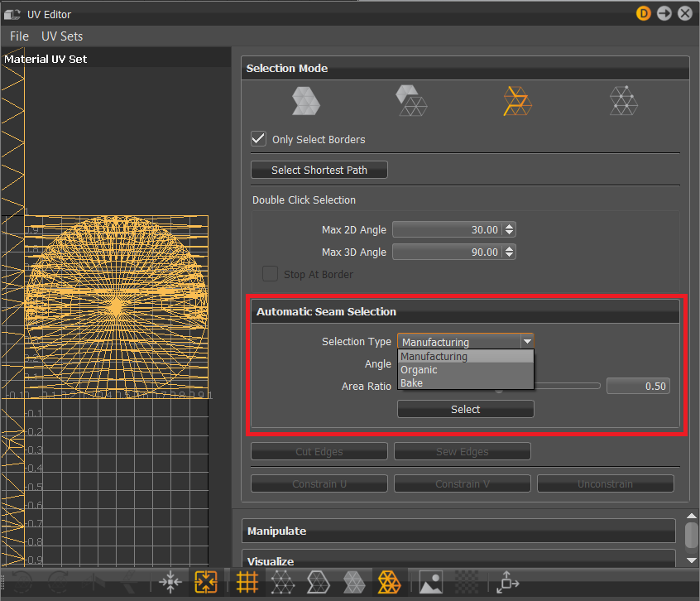
Task: Toggle the Stop At Border checkbox
Action: click(x=270, y=274)
